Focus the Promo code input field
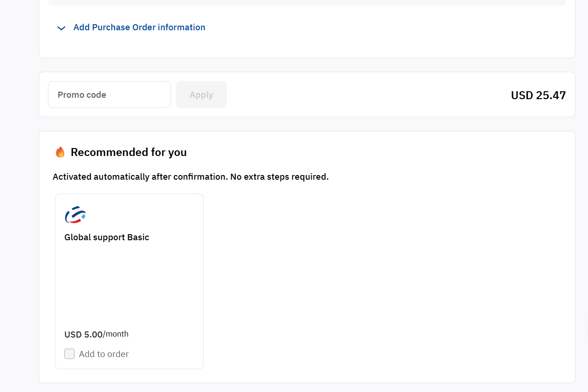The image size is (588, 392). (109, 95)
